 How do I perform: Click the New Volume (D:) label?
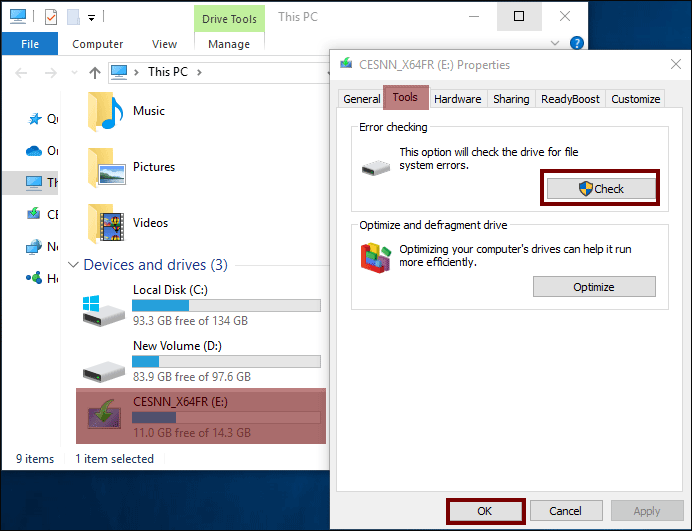click(x=177, y=346)
